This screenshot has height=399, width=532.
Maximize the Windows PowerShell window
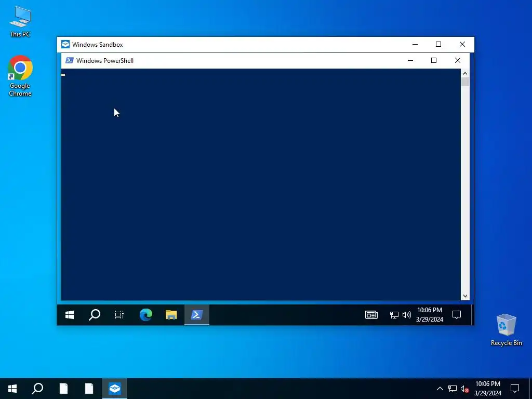(x=434, y=60)
